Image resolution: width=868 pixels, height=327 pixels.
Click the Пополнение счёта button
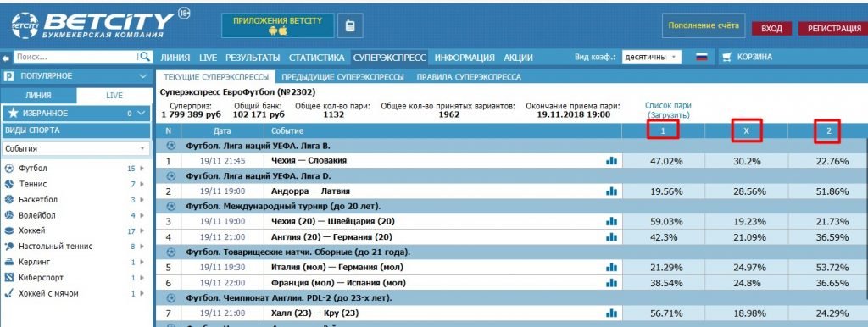point(704,25)
